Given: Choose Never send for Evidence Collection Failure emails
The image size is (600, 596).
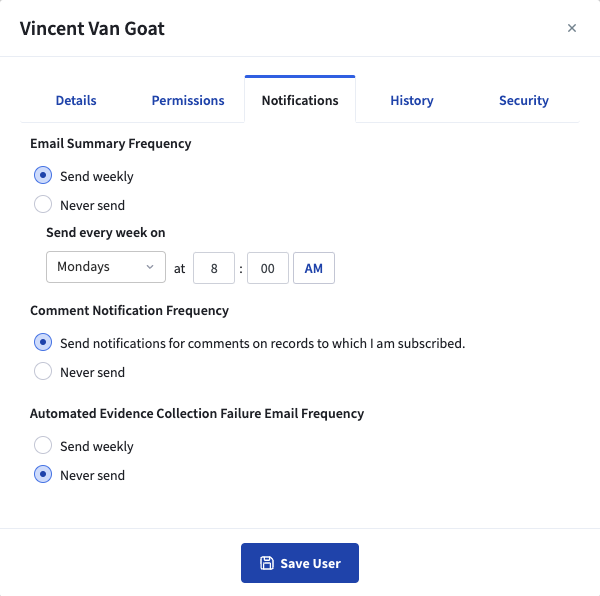Looking at the screenshot, I should pos(43,475).
